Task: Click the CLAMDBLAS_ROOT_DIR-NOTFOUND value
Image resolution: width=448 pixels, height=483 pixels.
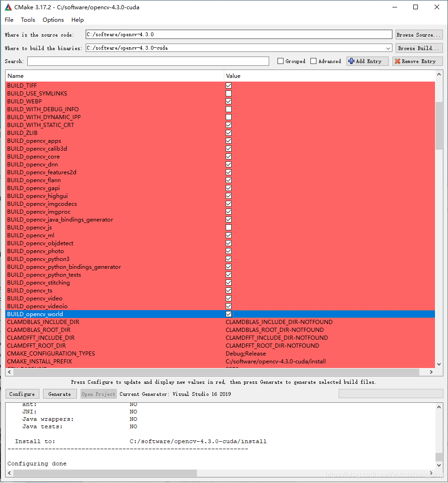Action: click(275, 330)
